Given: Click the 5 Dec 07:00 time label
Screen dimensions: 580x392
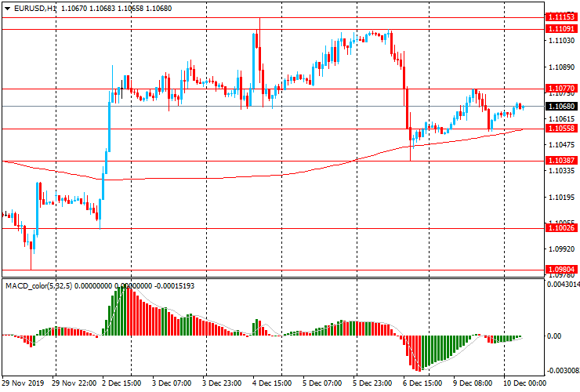Looking at the screenshot, I should point(322,383).
